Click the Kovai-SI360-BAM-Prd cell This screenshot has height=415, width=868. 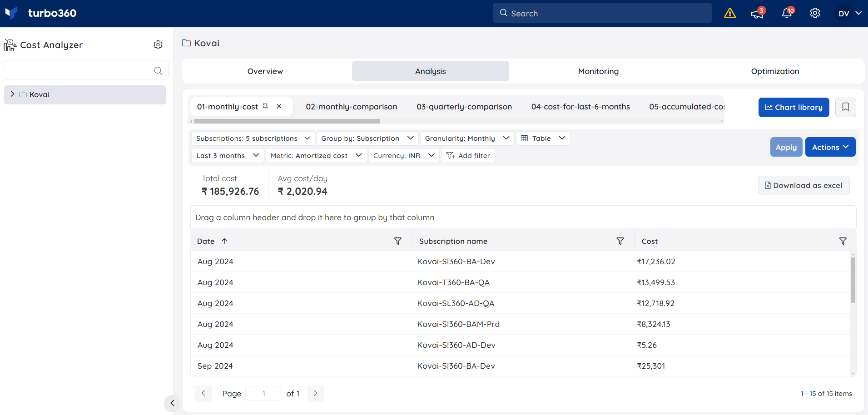pyautogui.click(x=458, y=324)
